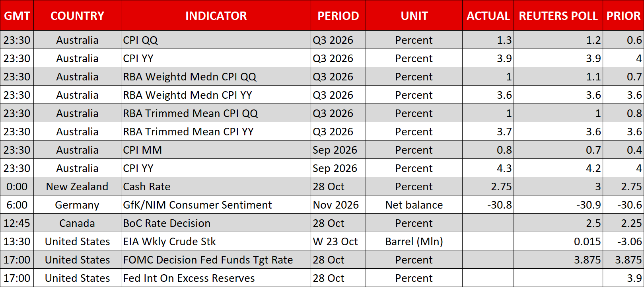The height and width of the screenshot is (287, 644).
Task: Select New Zealand country cell
Action: (x=77, y=187)
